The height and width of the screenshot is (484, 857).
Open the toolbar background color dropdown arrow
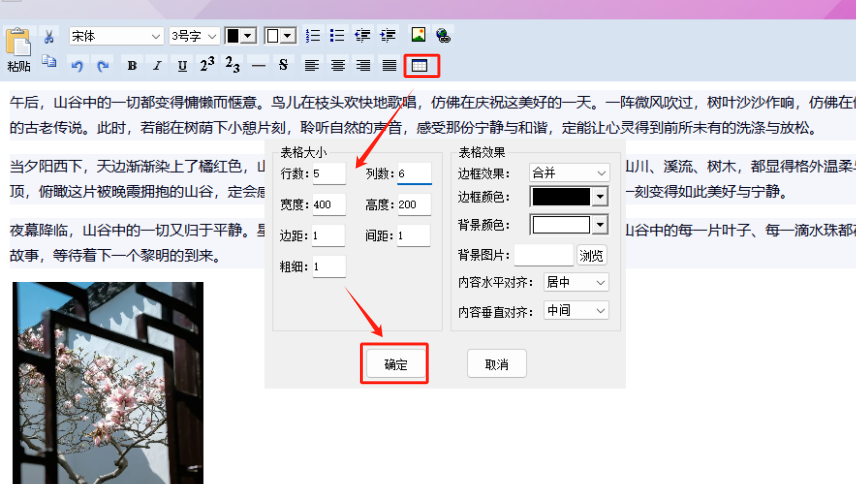[x=287, y=36]
